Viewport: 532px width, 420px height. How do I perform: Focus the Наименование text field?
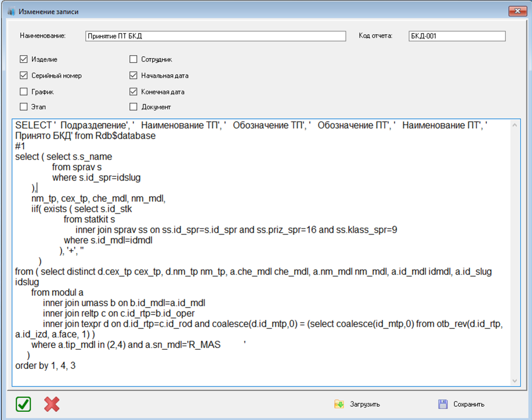[x=215, y=36]
